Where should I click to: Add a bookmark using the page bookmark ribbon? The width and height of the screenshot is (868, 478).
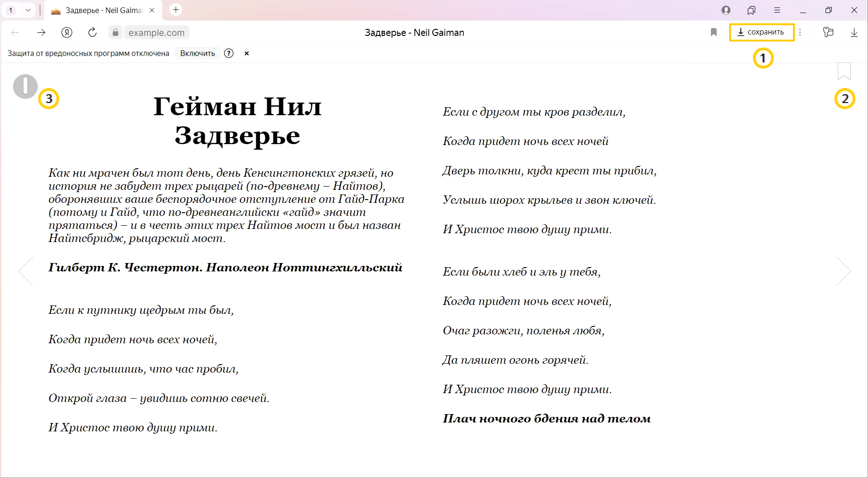tap(844, 71)
